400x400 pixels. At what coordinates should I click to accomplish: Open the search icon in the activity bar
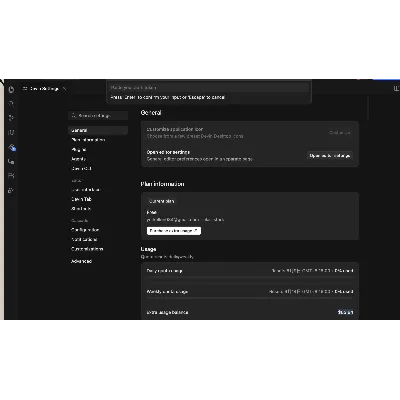pos(11,104)
